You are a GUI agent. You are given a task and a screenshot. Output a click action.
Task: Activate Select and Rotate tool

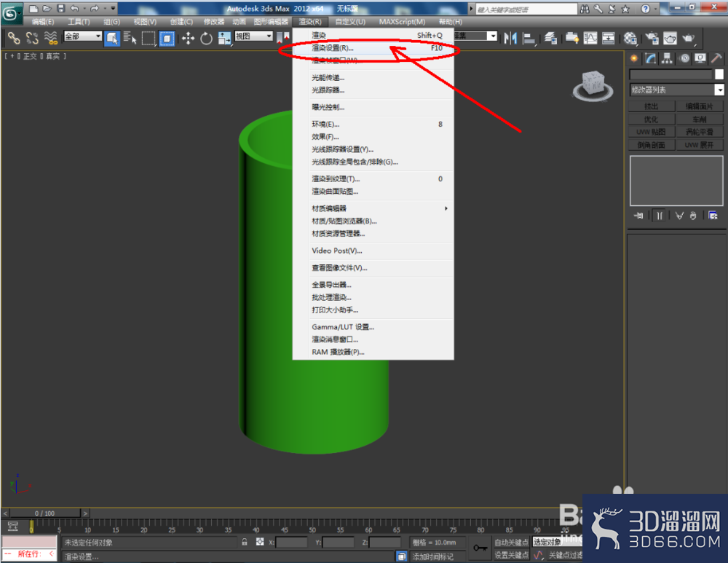pos(206,38)
